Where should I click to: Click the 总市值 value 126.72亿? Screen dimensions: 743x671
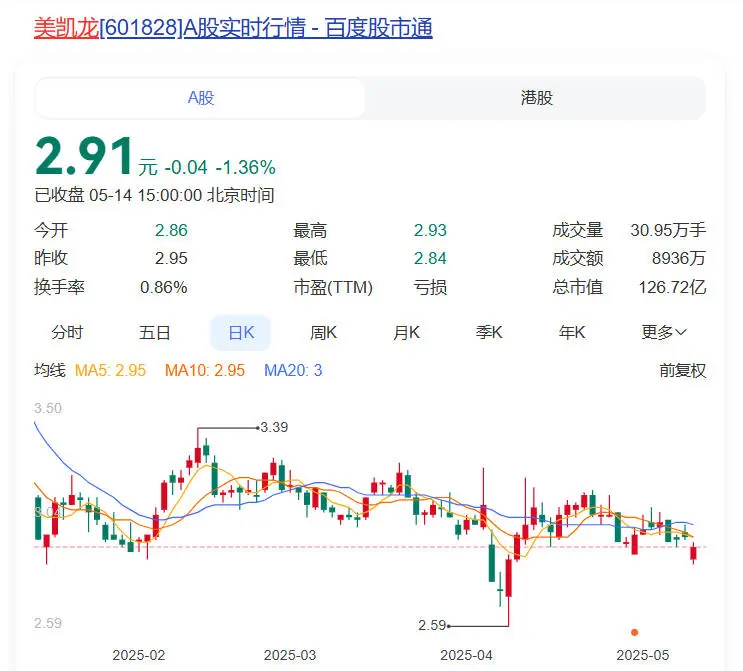(672, 287)
